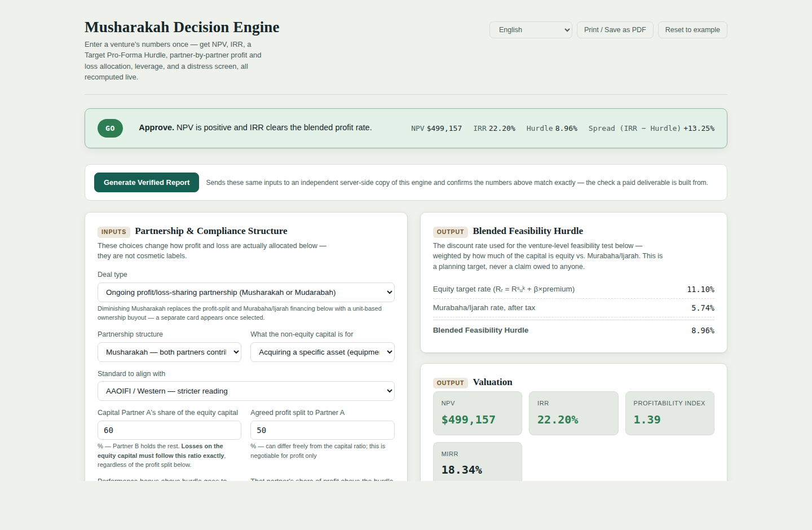The image size is (812, 530).
Task: Focus Partner A equity capital share field
Action: [x=169, y=430]
